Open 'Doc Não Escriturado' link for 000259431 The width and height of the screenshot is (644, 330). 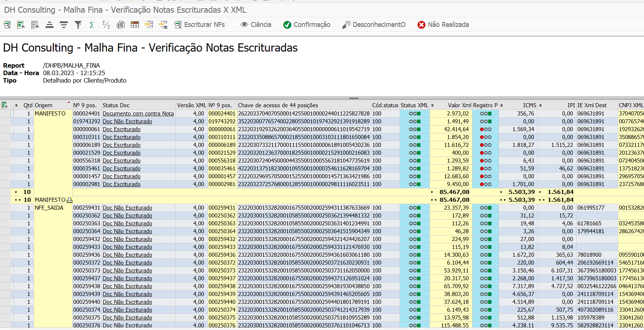pos(127,208)
